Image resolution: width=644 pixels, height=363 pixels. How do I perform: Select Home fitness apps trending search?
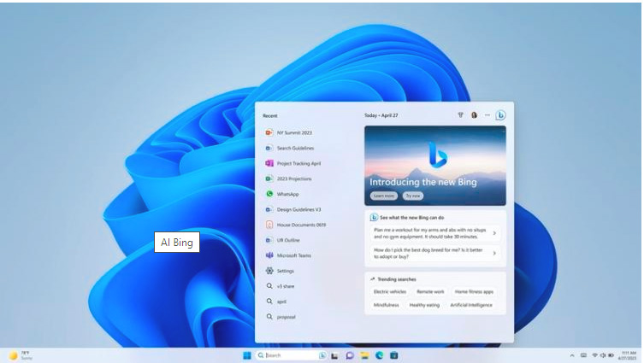click(474, 291)
